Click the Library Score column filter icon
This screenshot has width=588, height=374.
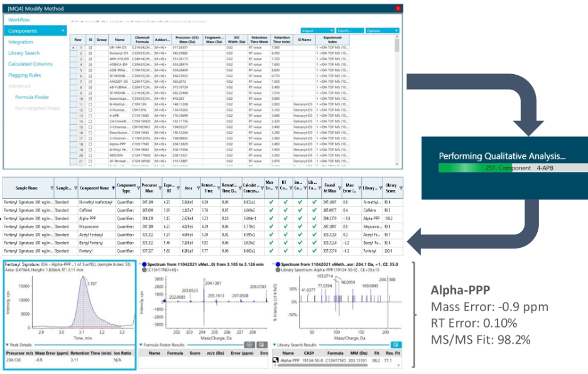tap(401, 188)
